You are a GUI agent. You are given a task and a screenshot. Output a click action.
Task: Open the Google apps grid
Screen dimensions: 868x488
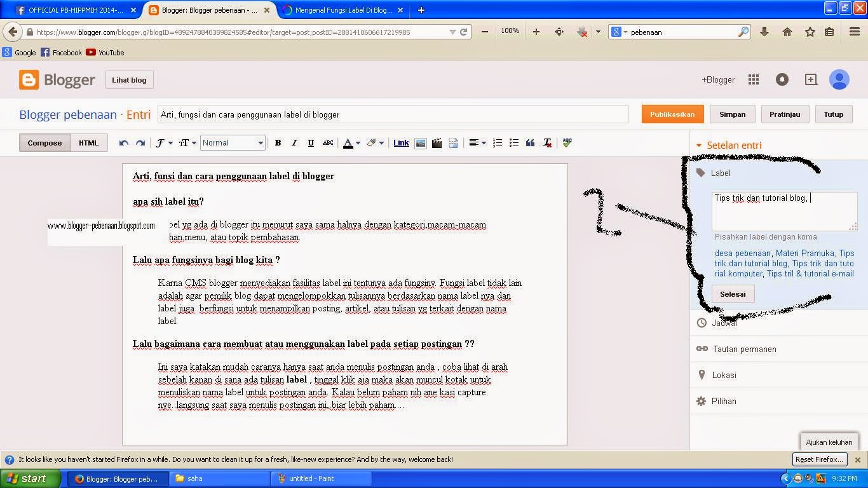pyautogui.click(x=754, y=79)
